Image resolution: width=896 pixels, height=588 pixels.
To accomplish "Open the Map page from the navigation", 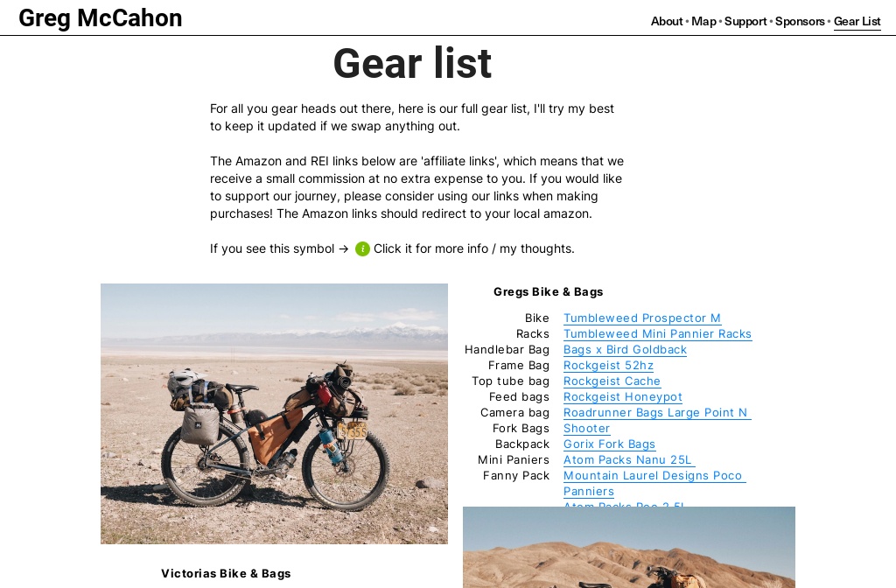I will (x=703, y=21).
